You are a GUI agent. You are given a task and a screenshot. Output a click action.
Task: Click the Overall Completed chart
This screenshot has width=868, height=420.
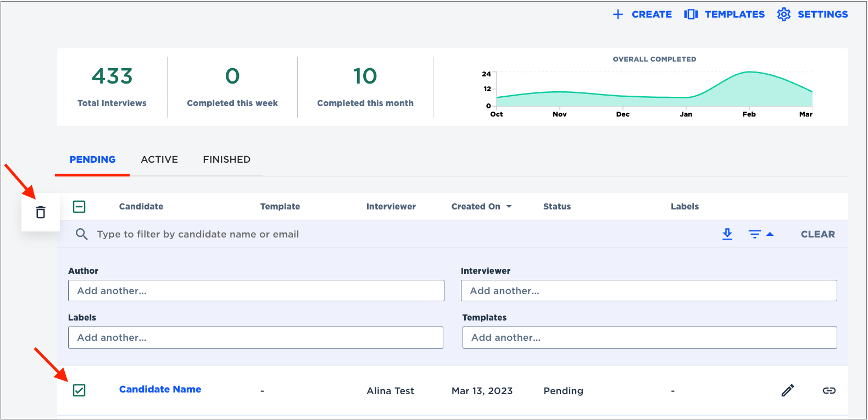[x=648, y=88]
